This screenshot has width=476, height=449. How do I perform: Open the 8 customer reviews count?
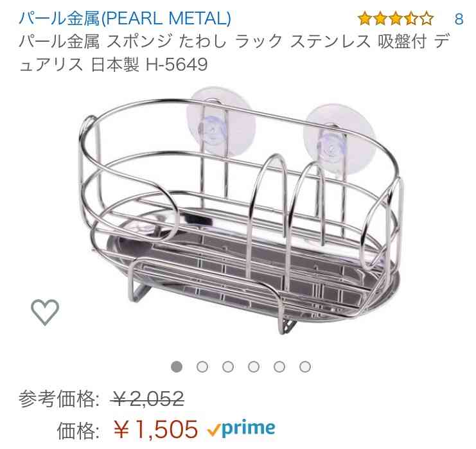click(x=459, y=19)
